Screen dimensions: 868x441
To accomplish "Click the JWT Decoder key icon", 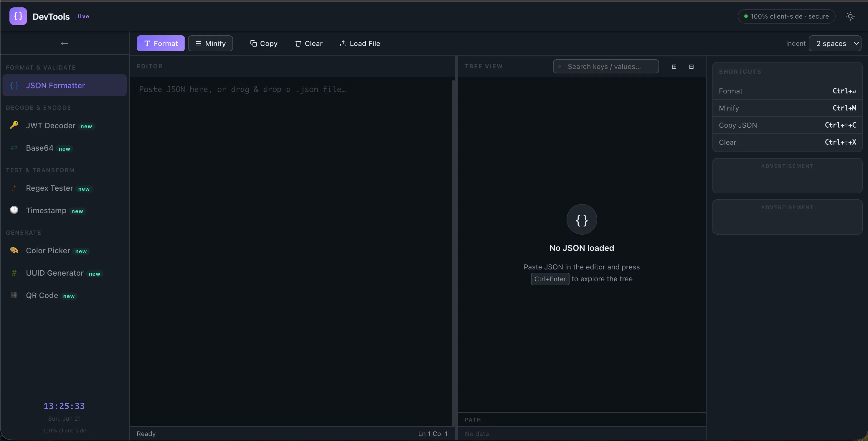I will (14, 125).
